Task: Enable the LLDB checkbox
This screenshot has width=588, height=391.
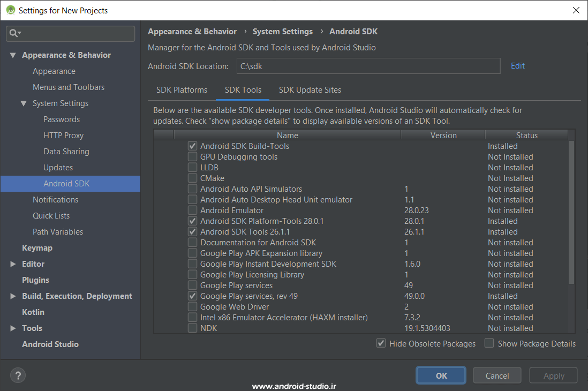Action: pos(192,167)
